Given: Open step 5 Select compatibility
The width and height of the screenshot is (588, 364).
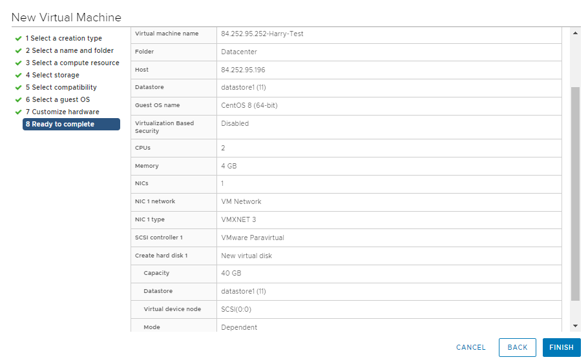Looking at the screenshot, I should click(x=61, y=88).
